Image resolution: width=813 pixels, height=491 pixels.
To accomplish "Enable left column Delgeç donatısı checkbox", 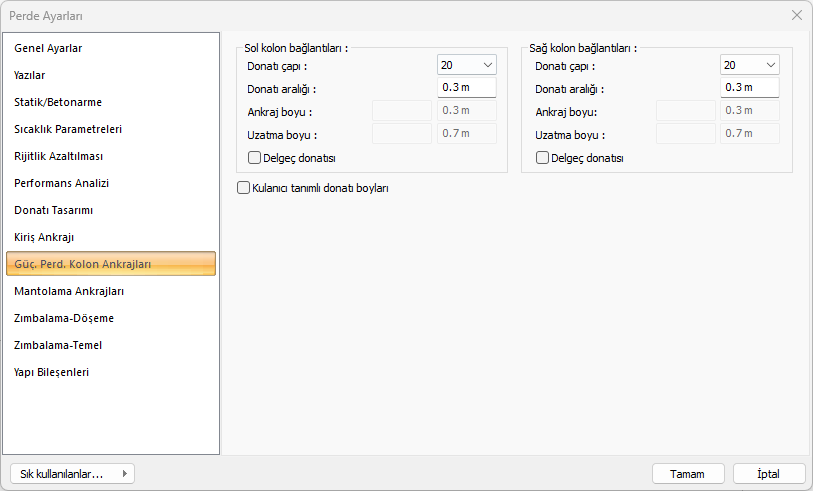I will point(254,158).
